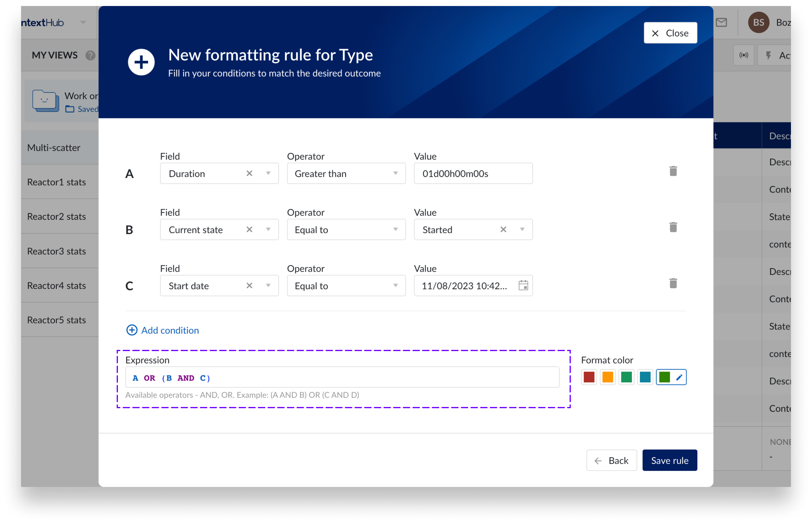
Task: Open calendar picker for Start date value
Action: 523,286
